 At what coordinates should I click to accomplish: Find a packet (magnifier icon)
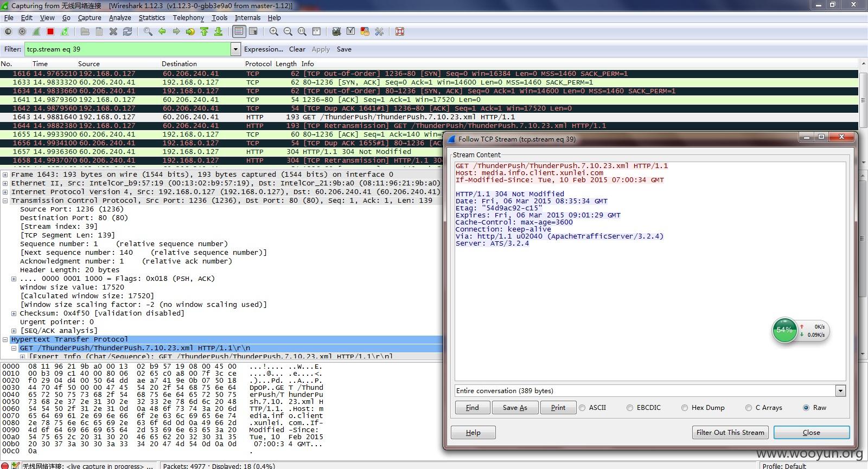click(x=148, y=31)
